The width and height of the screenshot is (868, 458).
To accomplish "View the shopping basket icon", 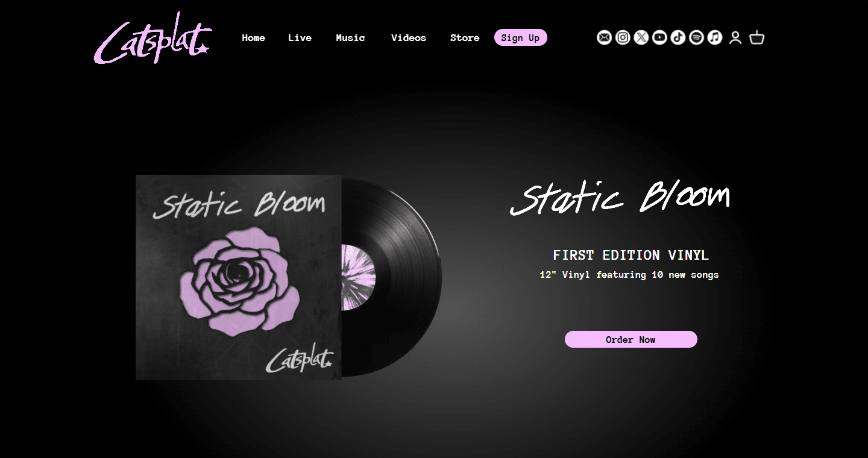I will click(757, 38).
